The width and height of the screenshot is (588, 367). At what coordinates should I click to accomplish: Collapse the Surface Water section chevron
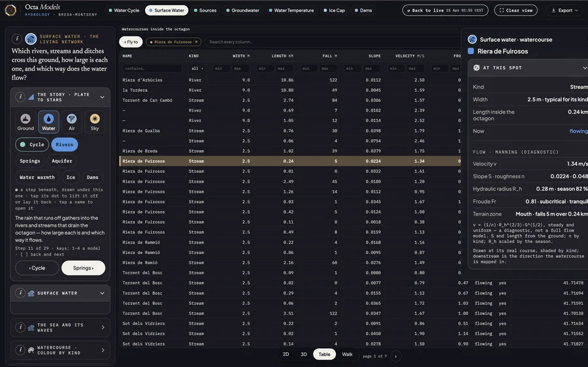[x=102, y=293]
